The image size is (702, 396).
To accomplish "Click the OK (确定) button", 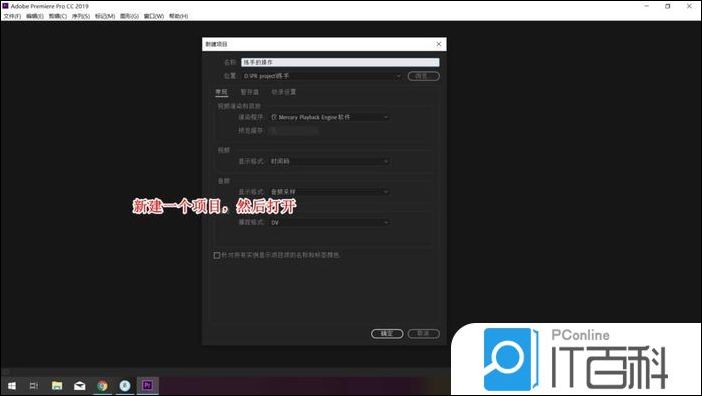I will point(387,333).
